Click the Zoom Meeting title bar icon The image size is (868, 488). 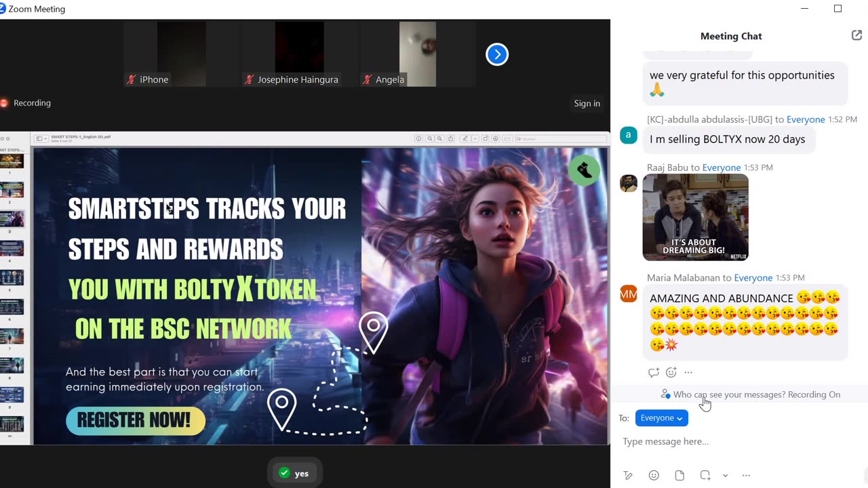pos(3,9)
